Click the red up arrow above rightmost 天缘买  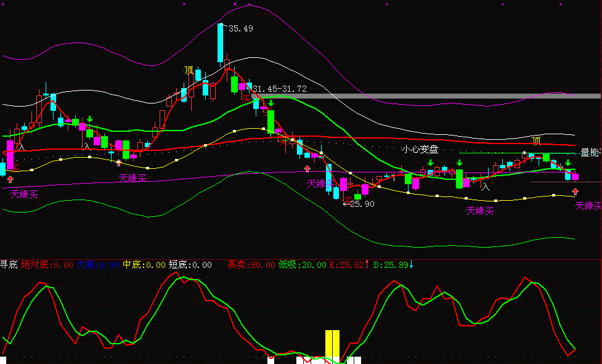click(x=575, y=192)
